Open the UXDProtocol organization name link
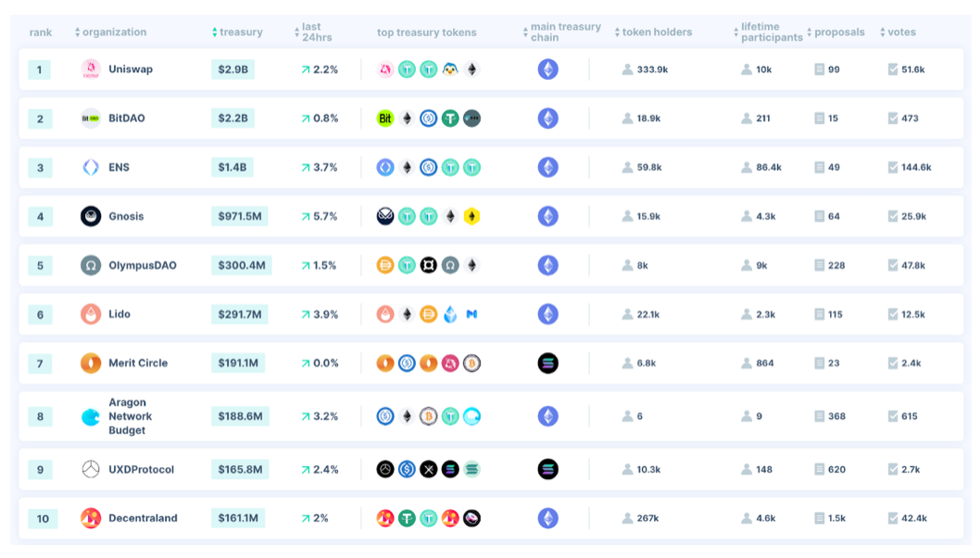The image size is (980, 558). pos(141,469)
